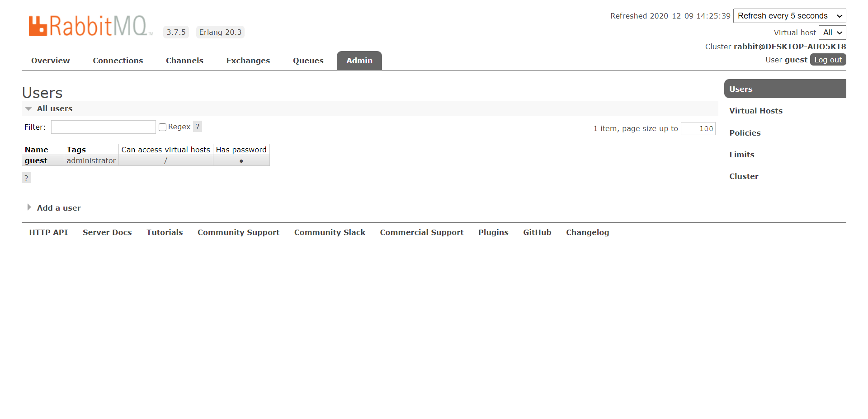Enable the Regex filter checkbox
The height and width of the screenshot is (419, 868).
[163, 127]
